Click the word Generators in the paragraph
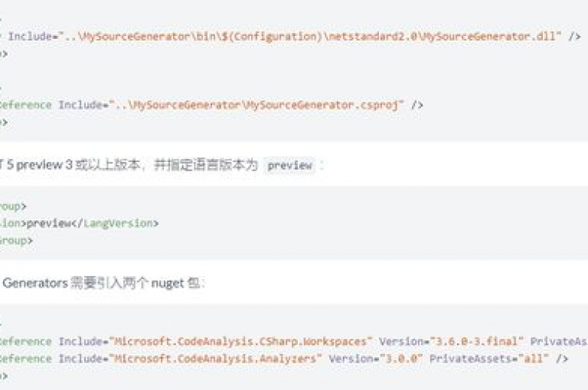 (35, 283)
